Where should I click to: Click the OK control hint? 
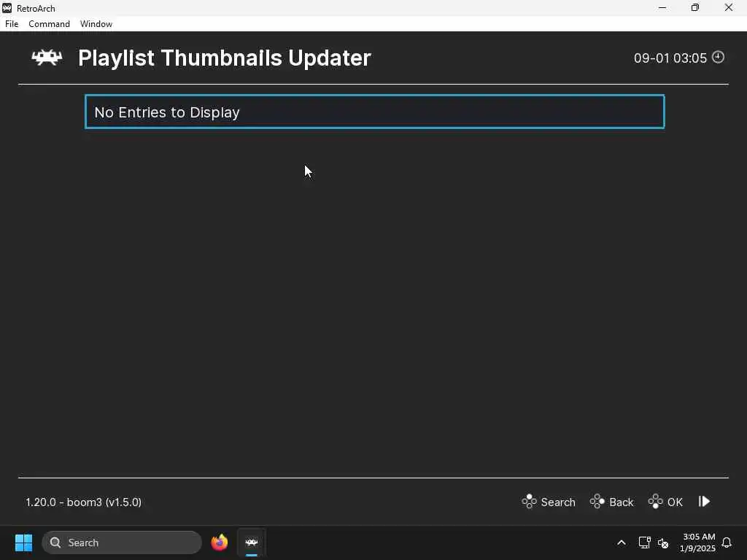tap(665, 502)
